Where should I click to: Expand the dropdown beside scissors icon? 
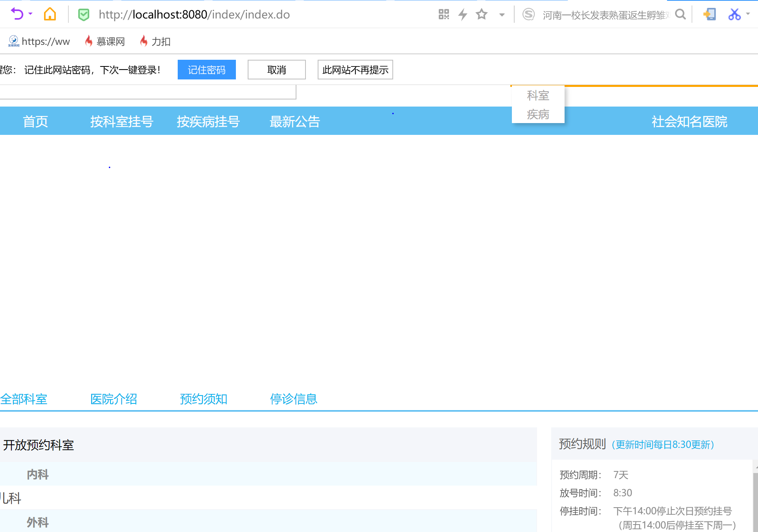[x=748, y=14]
